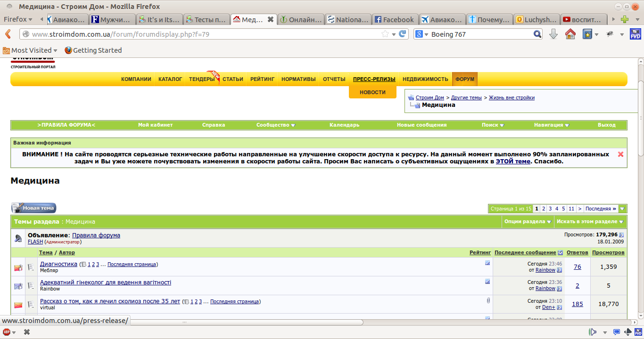Image resolution: width=644 pixels, height=339 pixels.
Task: Click the Boeing 767 search field
Action: click(481, 34)
